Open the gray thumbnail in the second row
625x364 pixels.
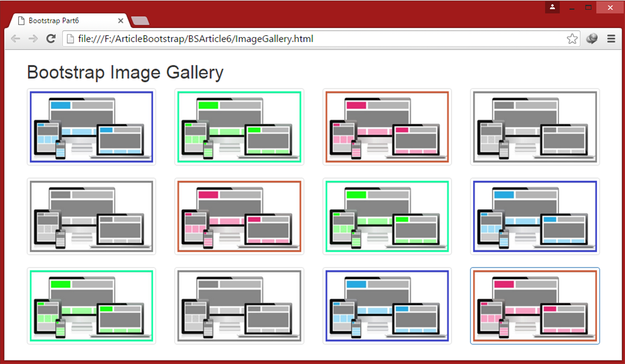92,216
